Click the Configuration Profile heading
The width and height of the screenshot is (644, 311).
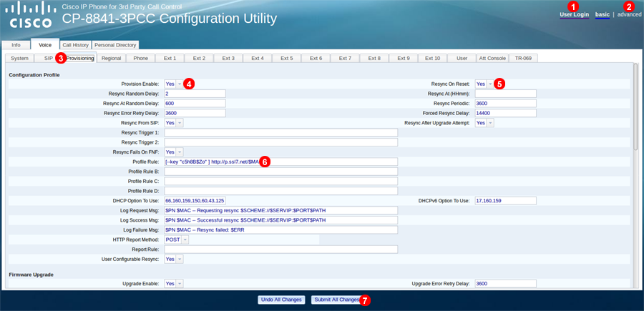[34, 74]
